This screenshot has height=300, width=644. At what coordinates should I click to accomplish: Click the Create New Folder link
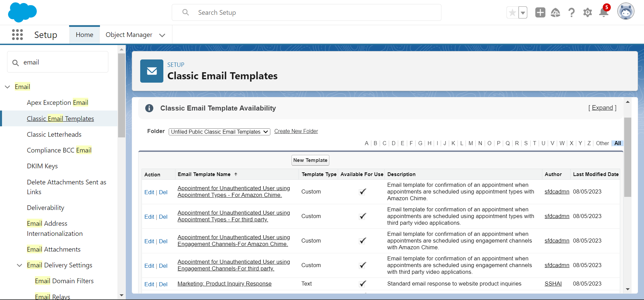click(x=296, y=131)
